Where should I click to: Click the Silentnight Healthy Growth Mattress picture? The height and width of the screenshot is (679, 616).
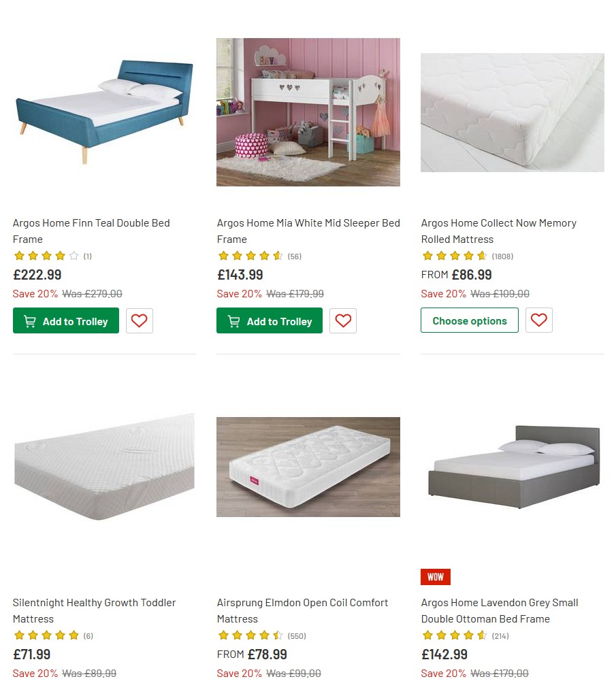tap(103, 467)
